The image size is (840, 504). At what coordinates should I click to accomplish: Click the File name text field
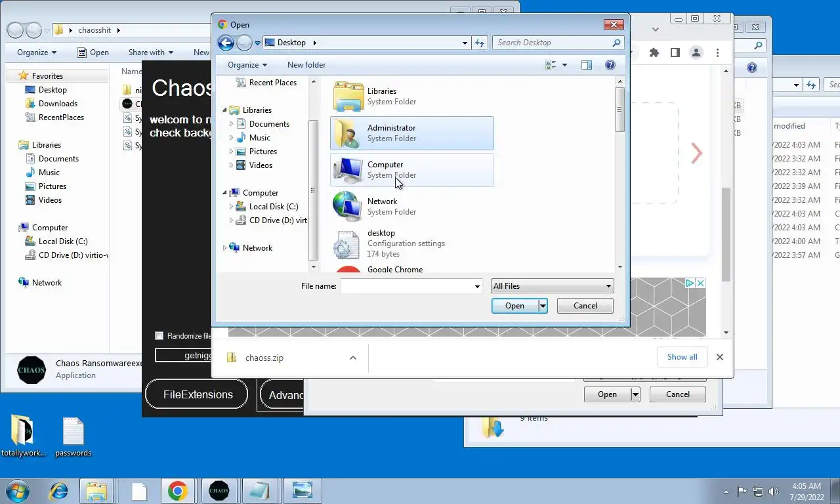tap(407, 286)
